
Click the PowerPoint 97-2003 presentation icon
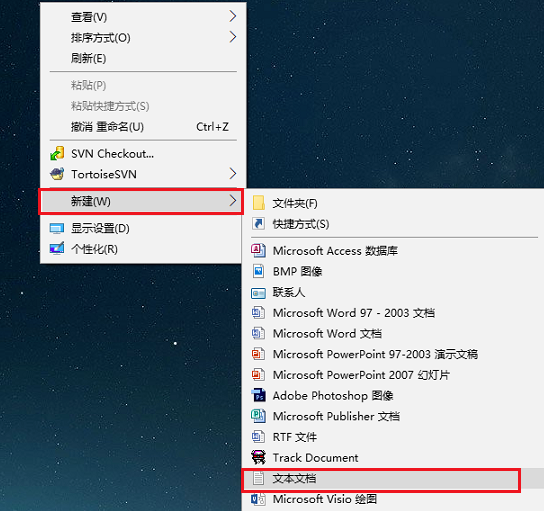point(258,354)
